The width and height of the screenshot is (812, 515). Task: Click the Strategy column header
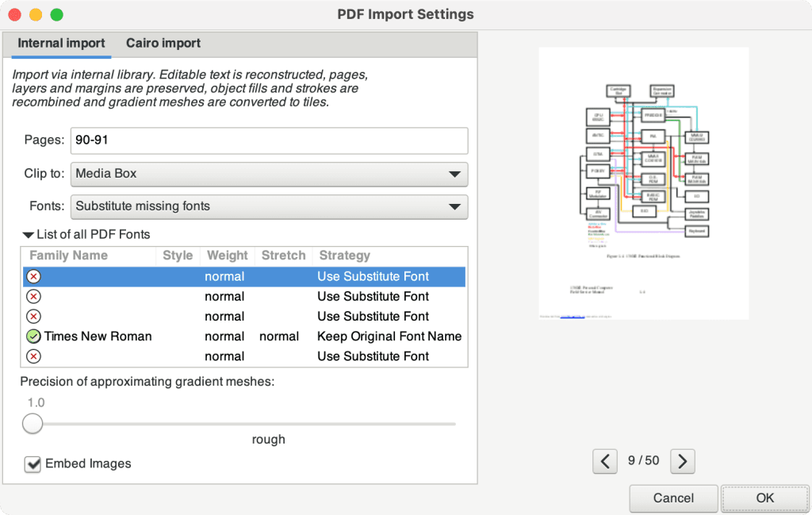coord(344,256)
